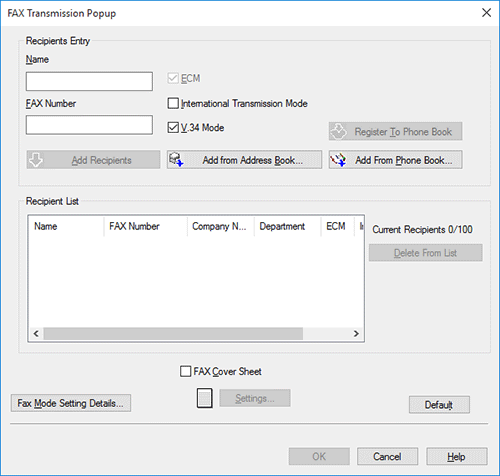Click the Register To Phone Book icon
The width and height of the screenshot is (500, 476).
tap(339, 131)
